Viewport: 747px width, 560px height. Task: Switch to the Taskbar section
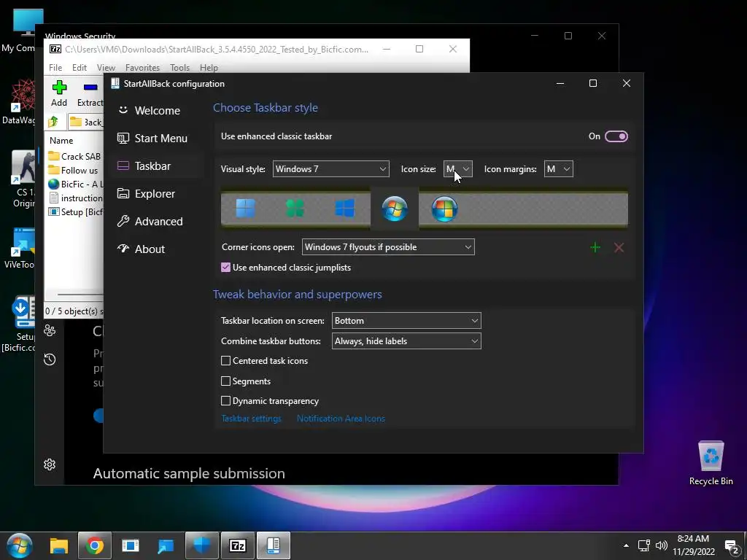click(x=157, y=166)
